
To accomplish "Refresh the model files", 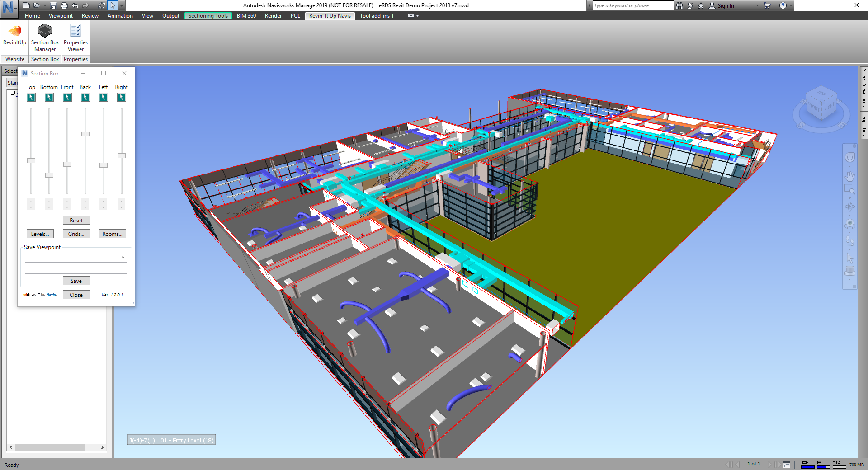I will tap(101, 5).
